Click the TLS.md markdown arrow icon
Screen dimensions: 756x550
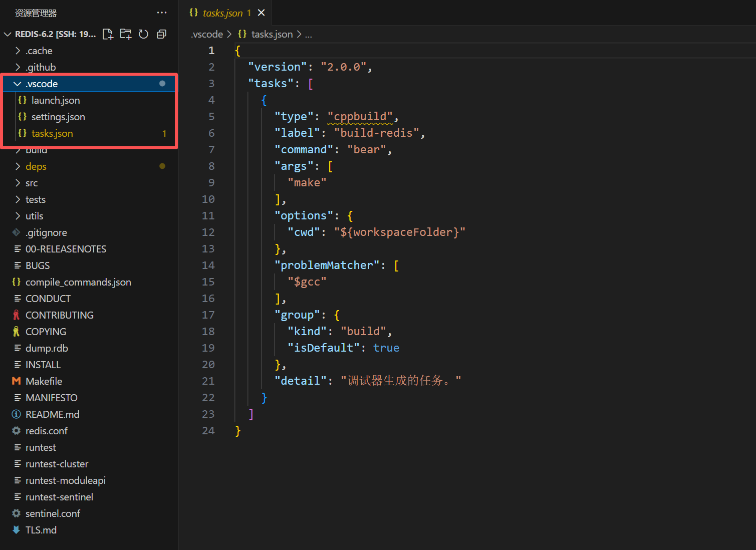point(17,530)
